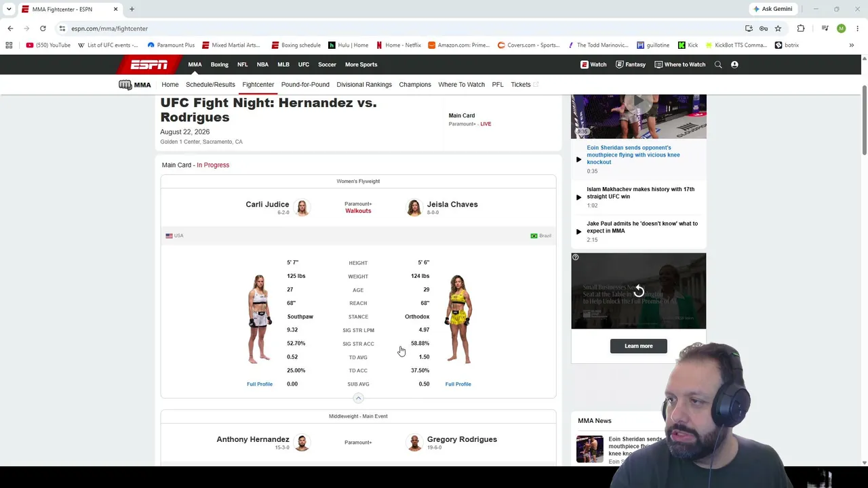Open the Divisional Rankings tab

click(364, 85)
